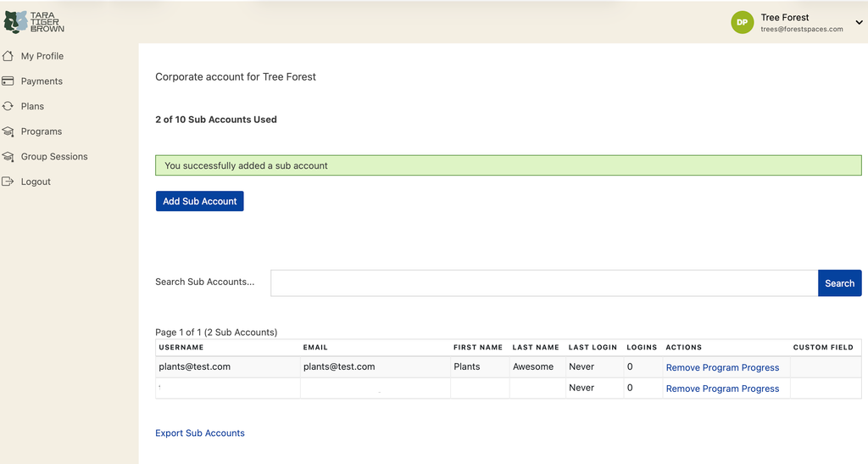Screen dimensions: 868x464
Task: Remove Program Progress in blank-username row
Action: [722, 389]
